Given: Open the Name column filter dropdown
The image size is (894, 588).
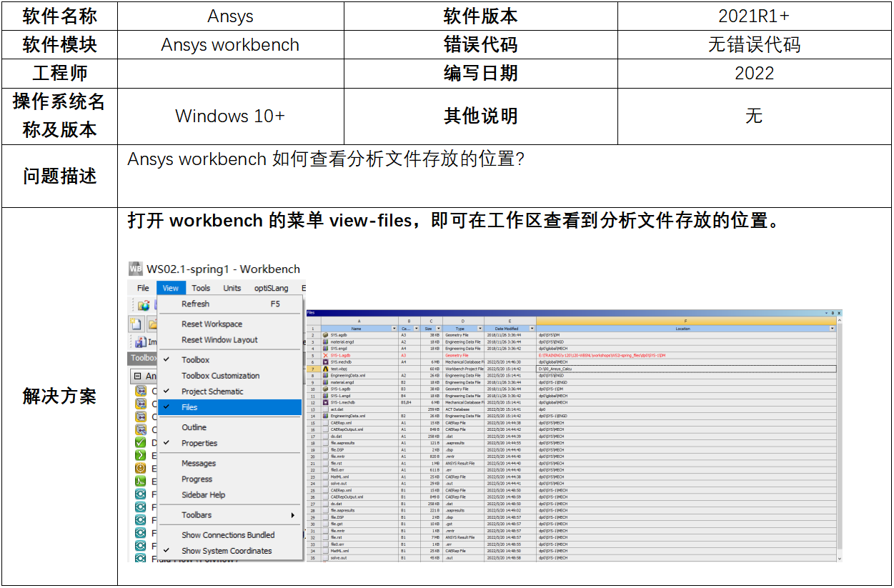Looking at the screenshot, I should [x=394, y=329].
